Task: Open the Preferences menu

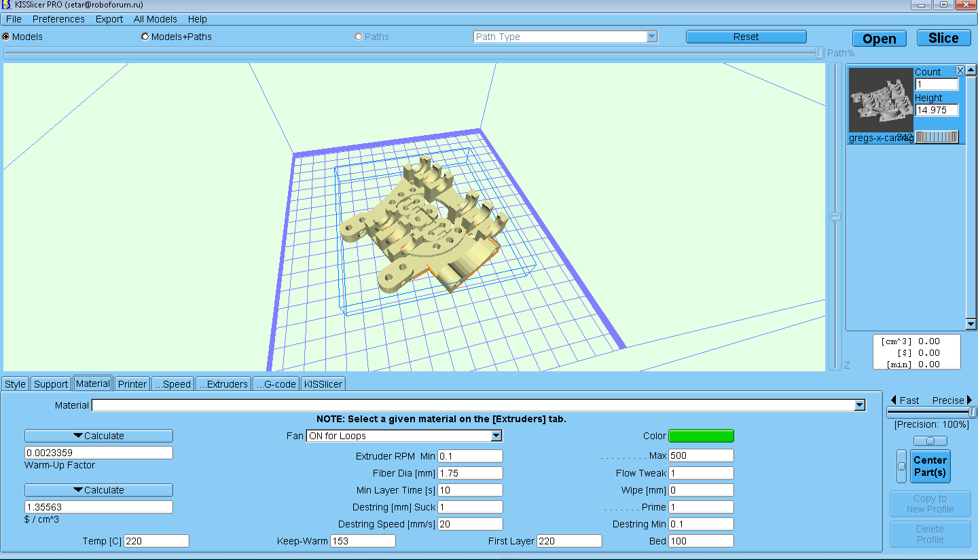Action: [x=58, y=19]
